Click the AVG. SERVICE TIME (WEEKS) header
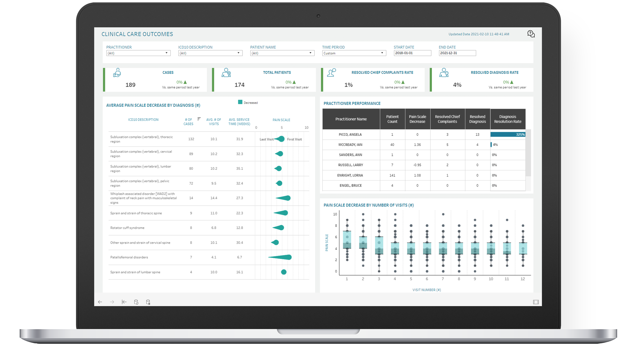Screen dimensions: 644x359 click(239, 121)
